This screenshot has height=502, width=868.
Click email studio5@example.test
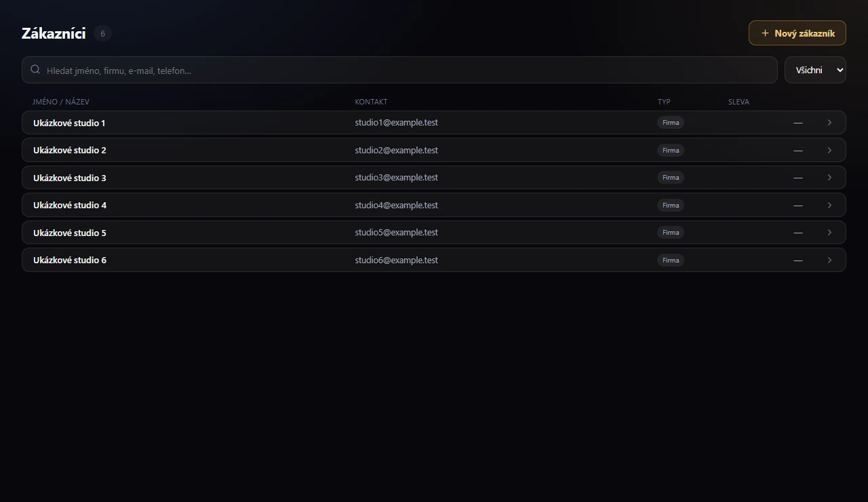click(397, 233)
